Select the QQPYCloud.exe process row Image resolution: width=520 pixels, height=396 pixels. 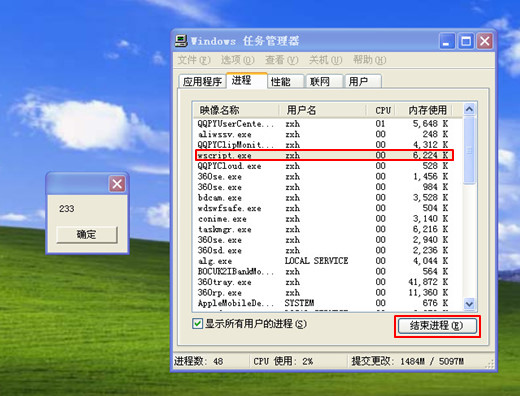(x=324, y=166)
